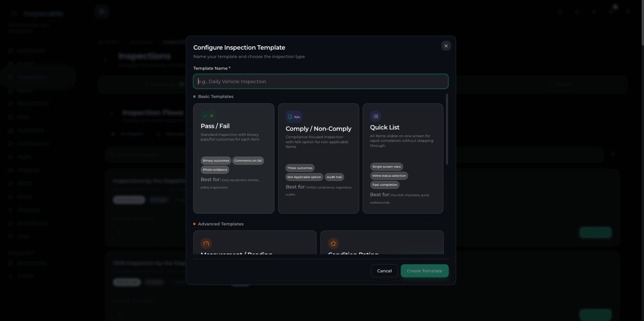This screenshot has height=321, width=644.
Task: Click the check and cross icon on Pass / Fail
Action: [x=209, y=116]
